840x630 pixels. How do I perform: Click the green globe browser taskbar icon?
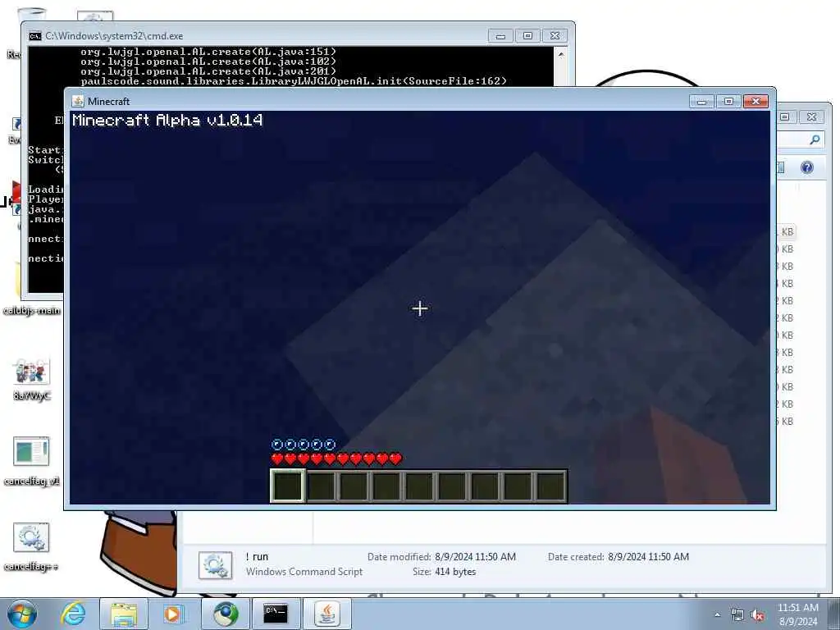click(226, 614)
